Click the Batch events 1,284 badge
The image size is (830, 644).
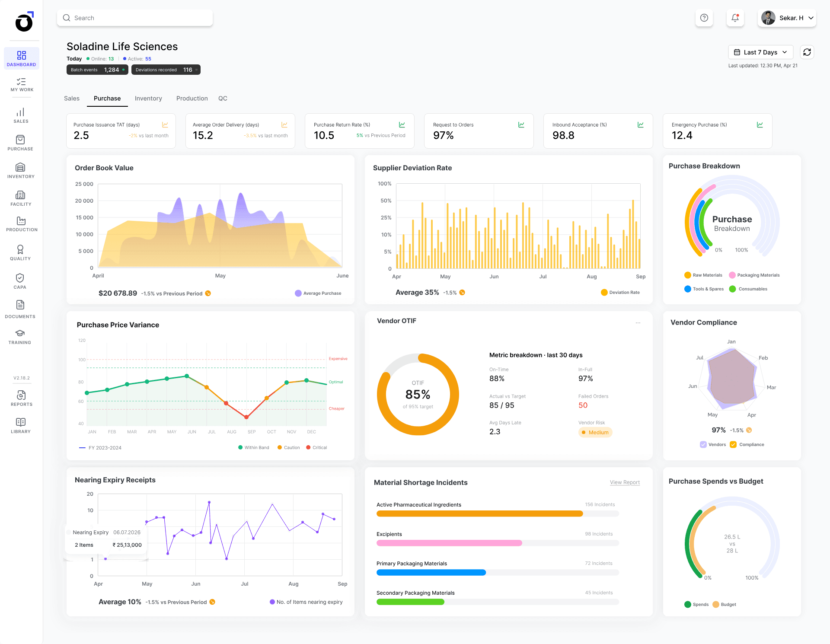97,70
